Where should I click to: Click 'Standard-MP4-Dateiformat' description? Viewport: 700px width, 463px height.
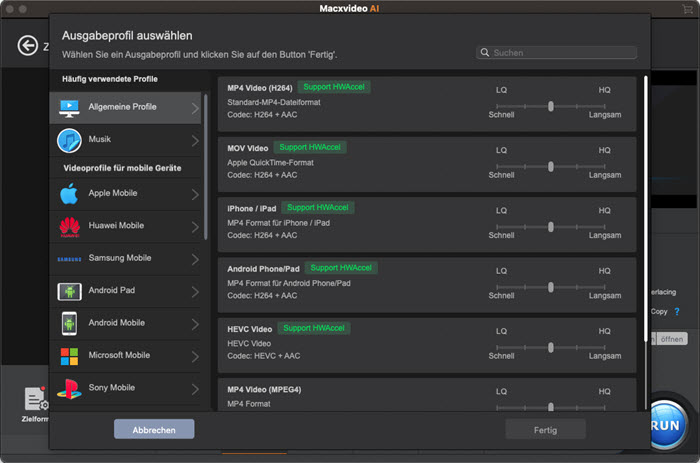(274, 102)
